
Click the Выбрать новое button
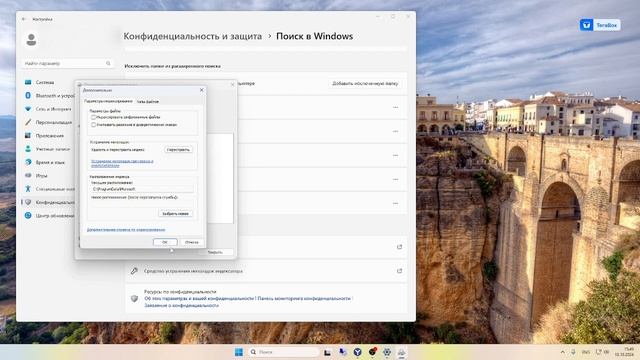point(176,213)
